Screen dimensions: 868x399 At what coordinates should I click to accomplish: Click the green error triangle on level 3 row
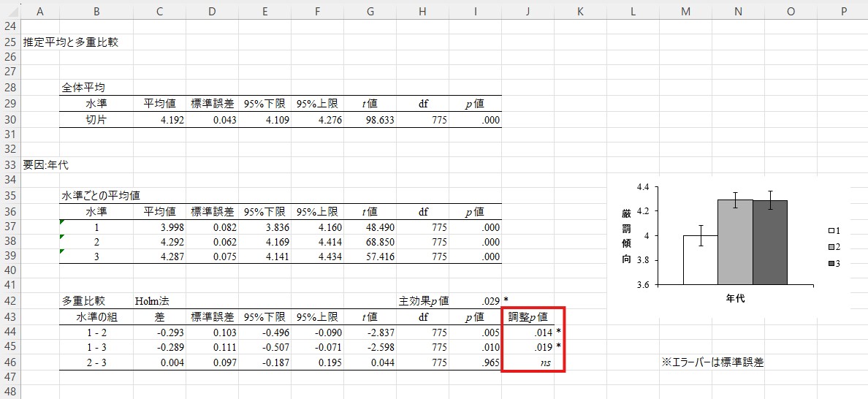[62, 251]
